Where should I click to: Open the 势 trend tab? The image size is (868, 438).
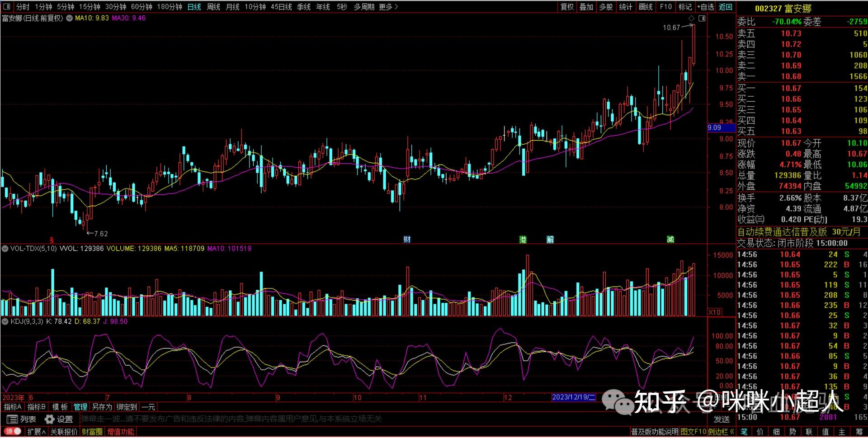(x=793, y=432)
